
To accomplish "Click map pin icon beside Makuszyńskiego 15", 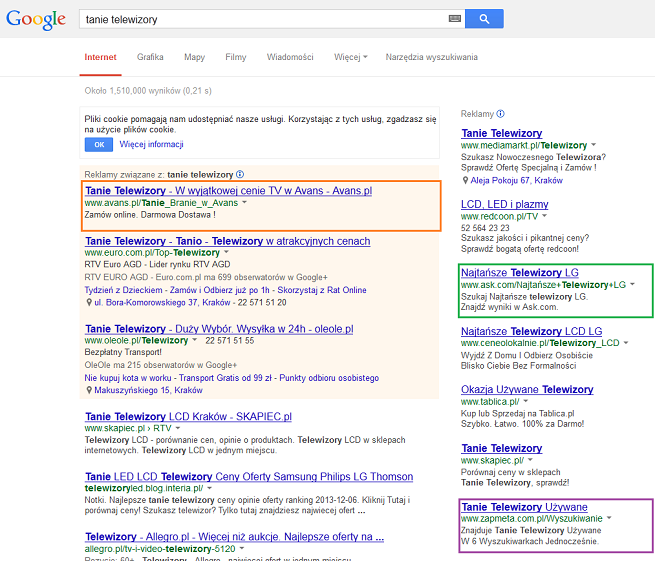I will 89,390.
